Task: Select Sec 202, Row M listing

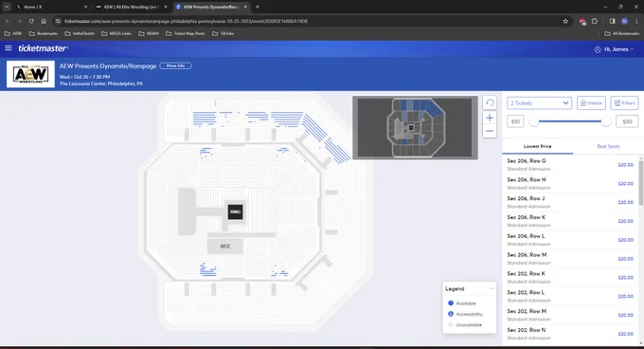Action: [x=570, y=315]
